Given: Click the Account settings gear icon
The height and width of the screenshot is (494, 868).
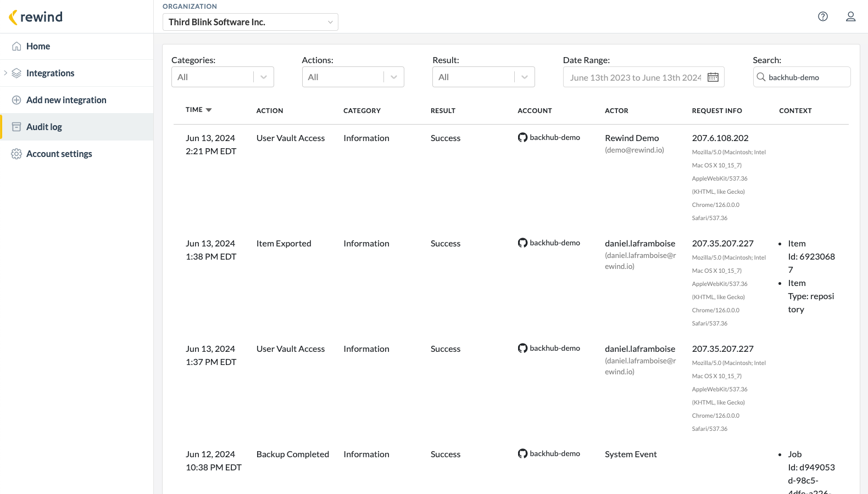Looking at the screenshot, I should click(x=16, y=154).
